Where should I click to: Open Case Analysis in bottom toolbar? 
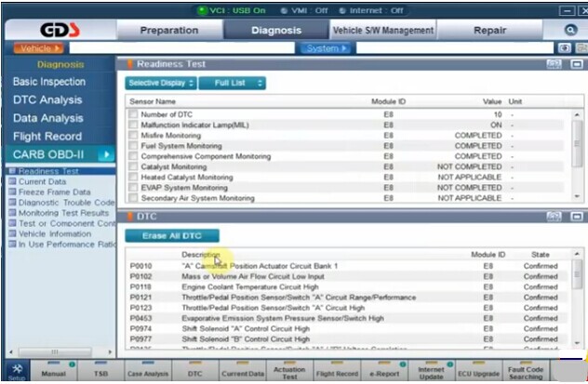pyautogui.click(x=148, y=370)
